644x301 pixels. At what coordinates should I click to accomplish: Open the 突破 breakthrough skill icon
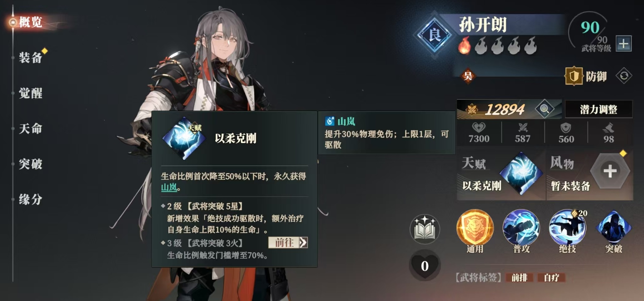point(614,228)
